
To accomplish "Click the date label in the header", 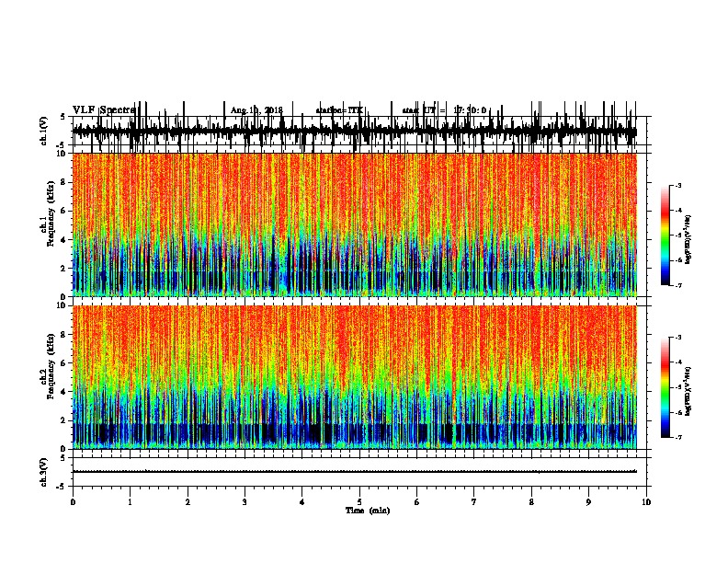I will coord(256,110).
